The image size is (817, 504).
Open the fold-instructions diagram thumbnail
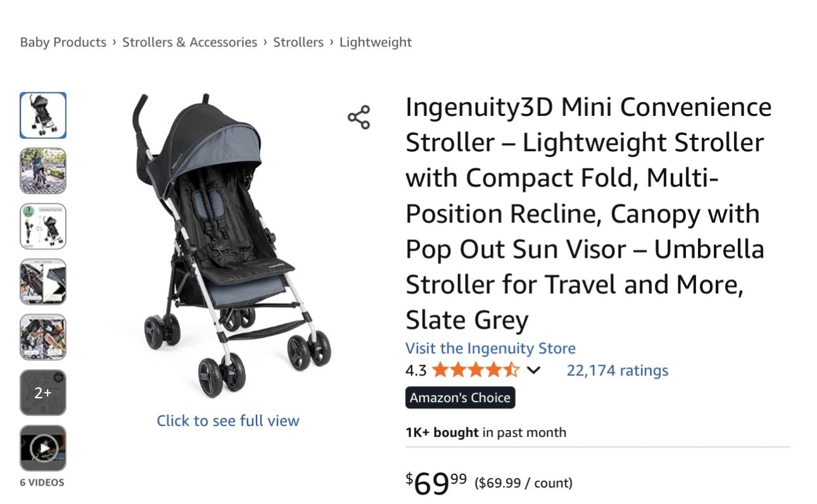(x=42, y=226)
